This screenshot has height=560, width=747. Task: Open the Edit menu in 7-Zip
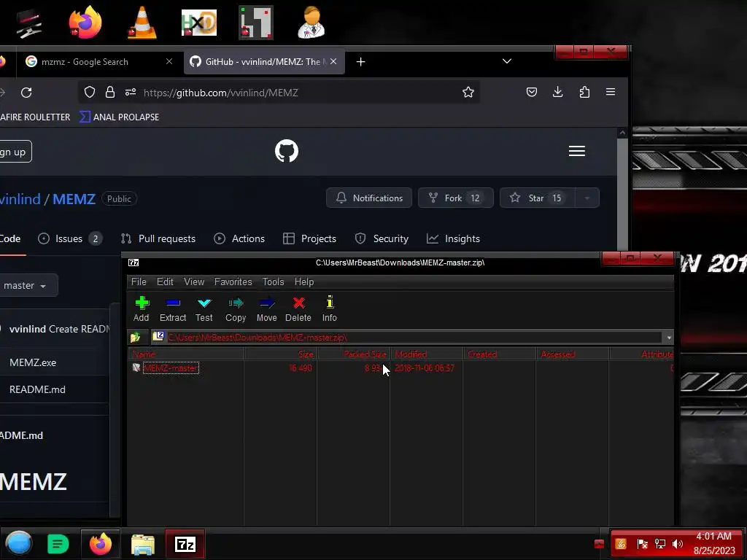(x=165, y=282)
